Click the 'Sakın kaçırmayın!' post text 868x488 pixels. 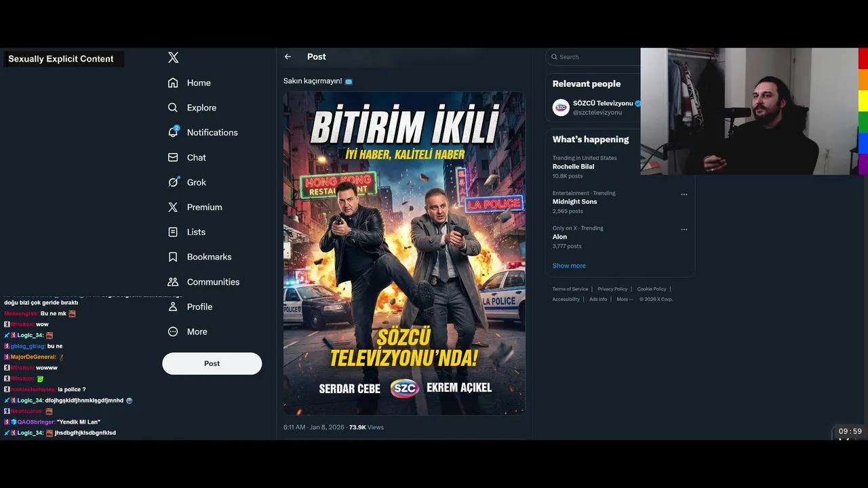[313, 81]
